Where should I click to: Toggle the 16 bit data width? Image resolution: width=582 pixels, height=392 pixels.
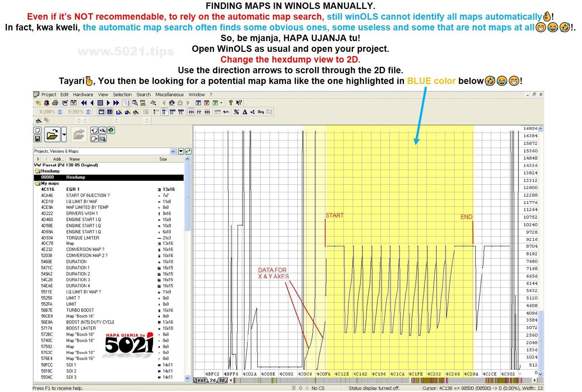(x=164, y=112)
